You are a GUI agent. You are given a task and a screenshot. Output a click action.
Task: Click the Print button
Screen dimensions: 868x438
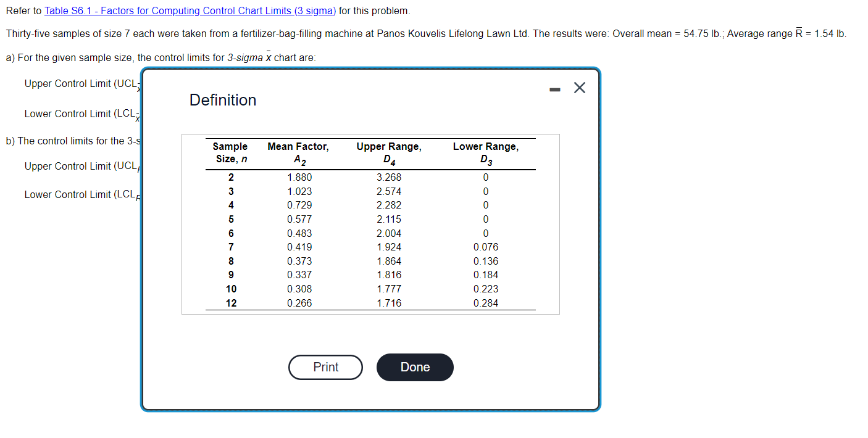pos(325,367)
